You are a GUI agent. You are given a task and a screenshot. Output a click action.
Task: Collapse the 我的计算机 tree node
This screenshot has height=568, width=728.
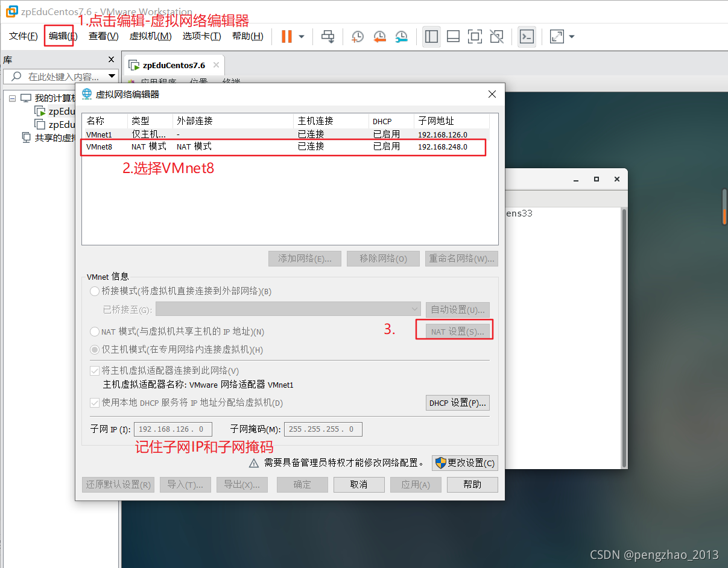tap(12, 98)
